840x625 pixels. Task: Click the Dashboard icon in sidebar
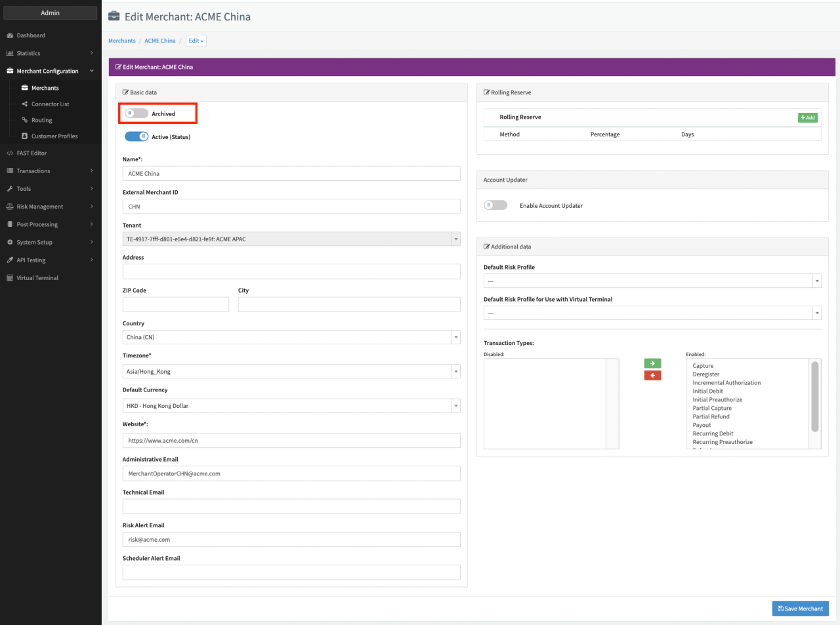click(x=10, y=35)
